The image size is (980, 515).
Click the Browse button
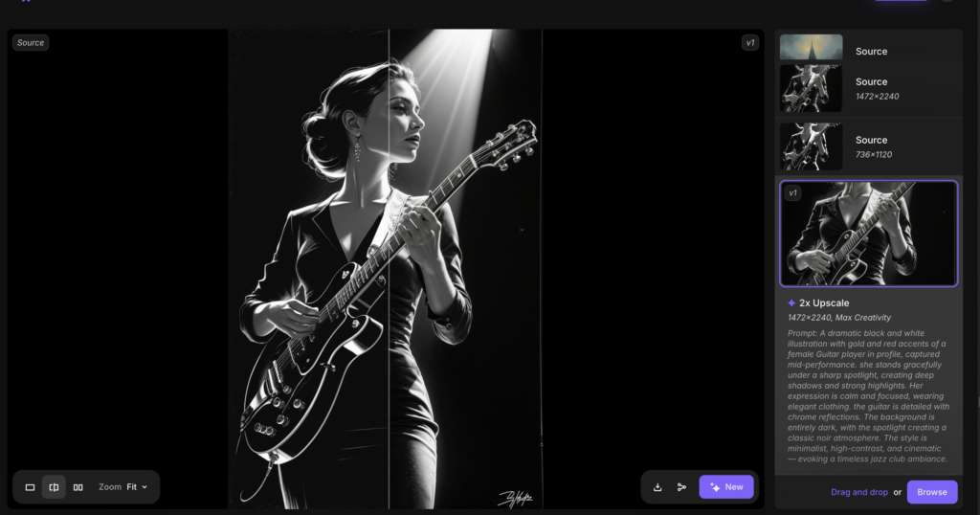tap(931, 492)
